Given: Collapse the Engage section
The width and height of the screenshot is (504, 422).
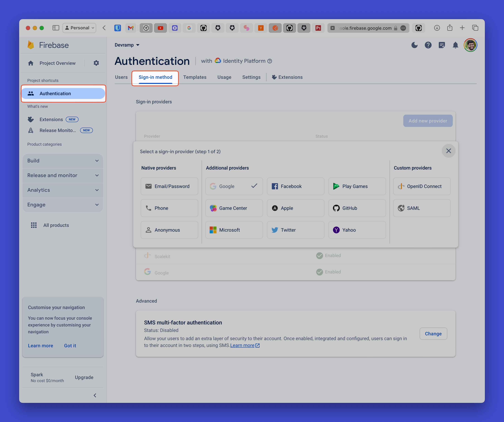Looking at the screenshot, I should tap(63, 205).
